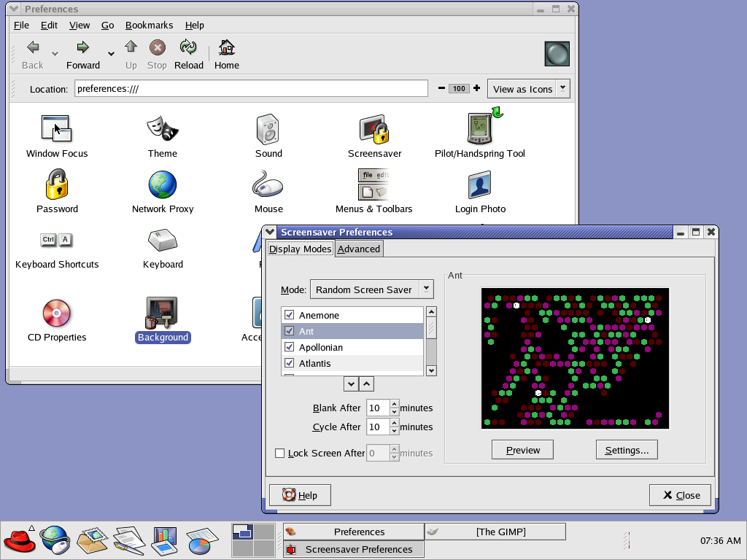Viewport: 747px width, 560px height.
Task: Open the Preferences window menu arrow
Action: click(15, 9)
